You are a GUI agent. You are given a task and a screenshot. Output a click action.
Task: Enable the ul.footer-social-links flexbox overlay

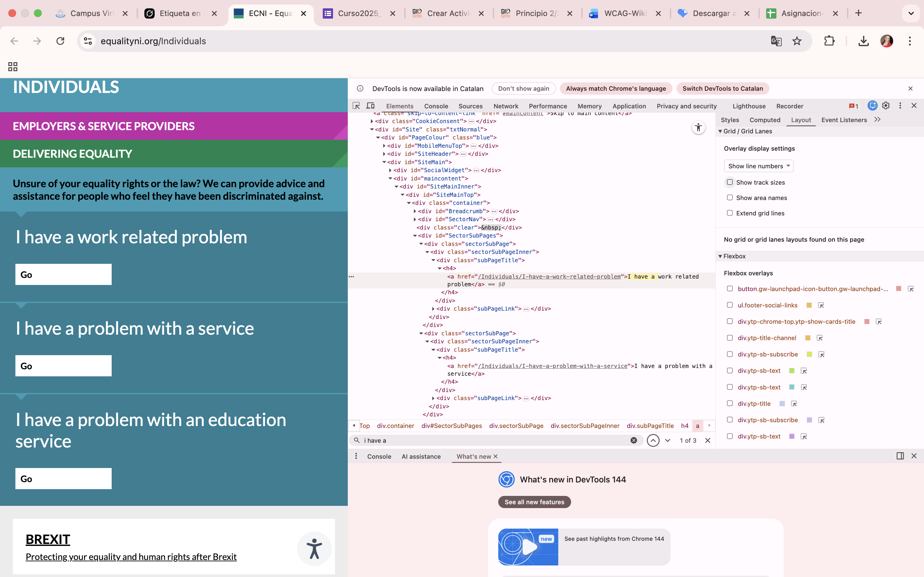point(730,305)
